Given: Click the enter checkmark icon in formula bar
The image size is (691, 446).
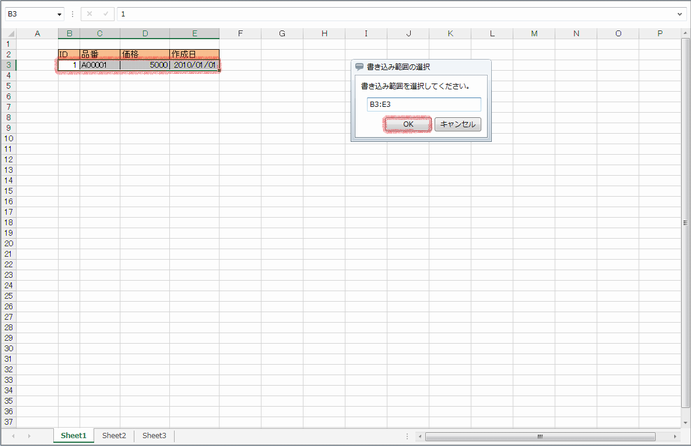Looking at the screenshot, I should (x=103, y=15).
